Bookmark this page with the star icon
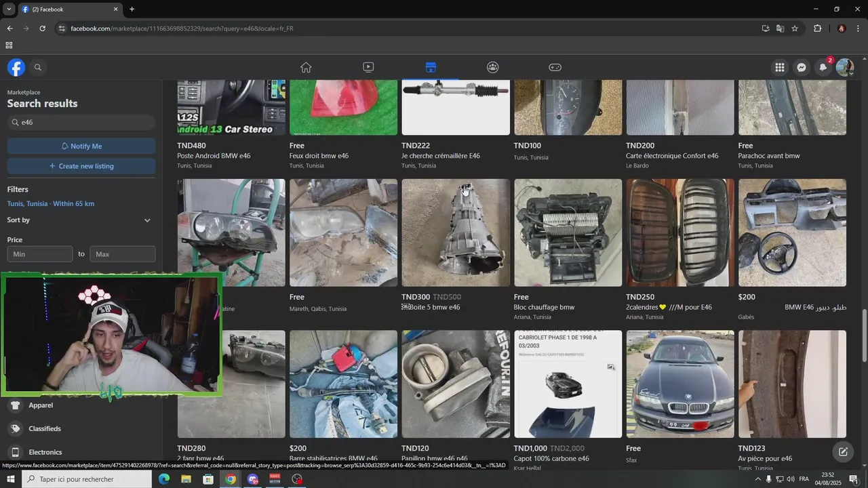The image size is (868, 488). pyautogui.click(x=795, y=28)
